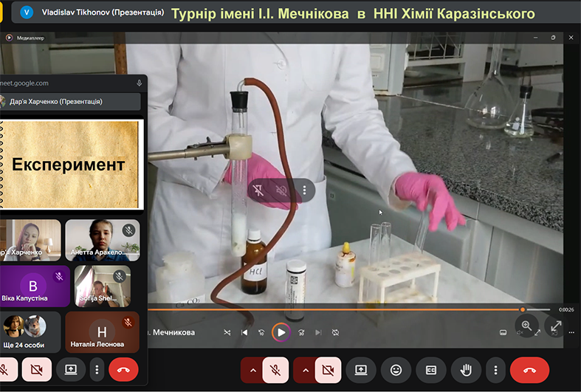Toggle the camera in main meeting bar
This screenshot has width=581, height=392.
pos(328,369)
